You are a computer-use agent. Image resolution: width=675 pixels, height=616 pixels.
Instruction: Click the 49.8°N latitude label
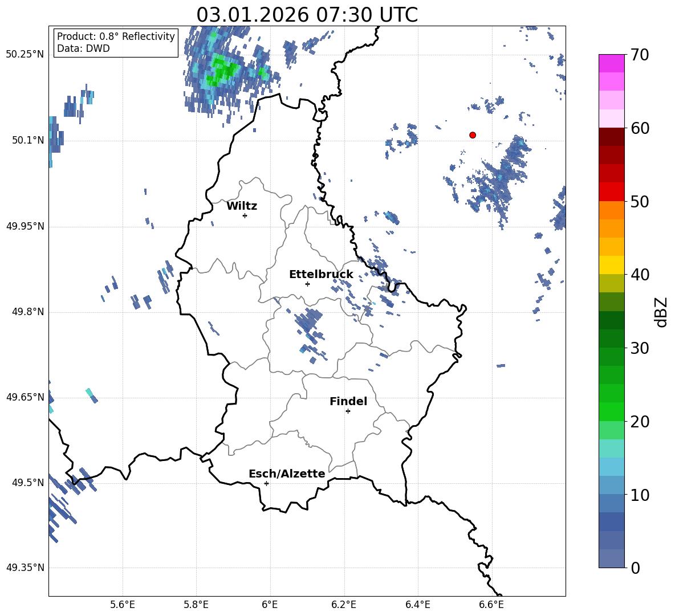(x=28, y=311)
